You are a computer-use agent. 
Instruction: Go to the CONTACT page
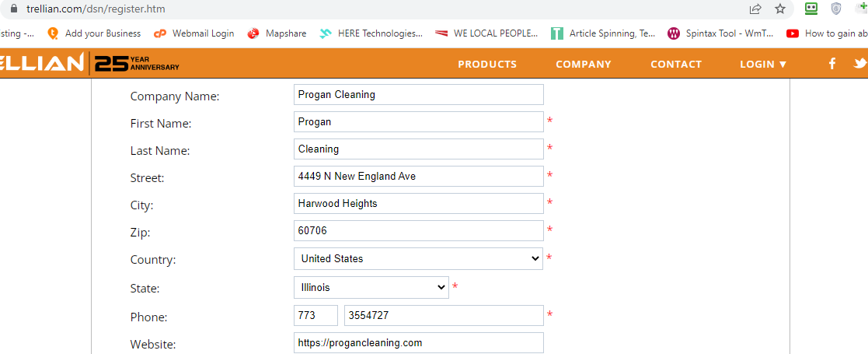tap(676, 64)
